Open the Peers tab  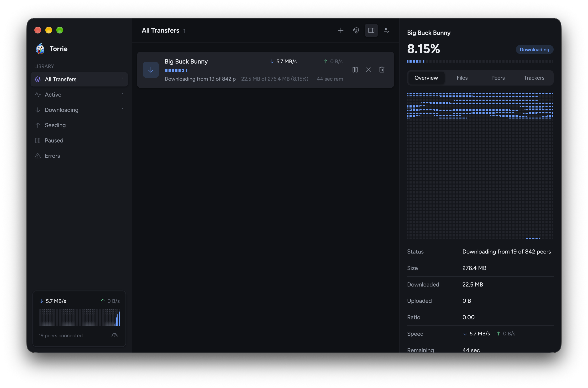pyautogui.click(x=498, y=78)
